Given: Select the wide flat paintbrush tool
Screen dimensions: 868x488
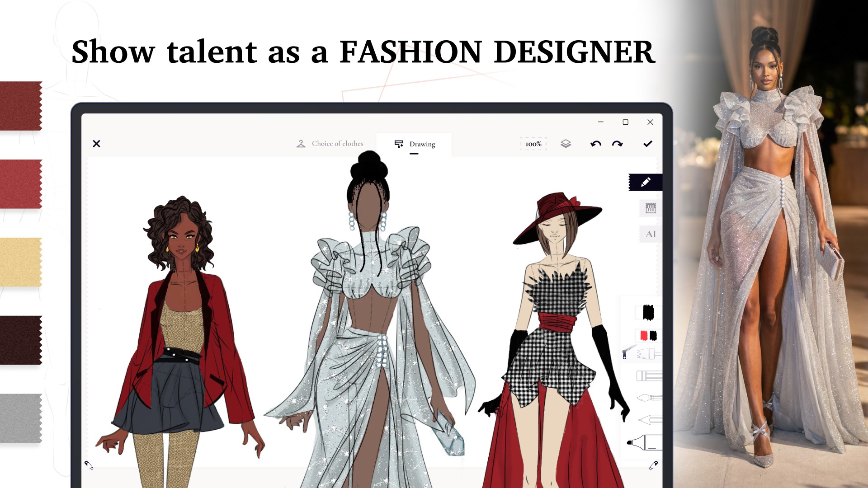Looking at the screenshot, I should coord(650,354).
